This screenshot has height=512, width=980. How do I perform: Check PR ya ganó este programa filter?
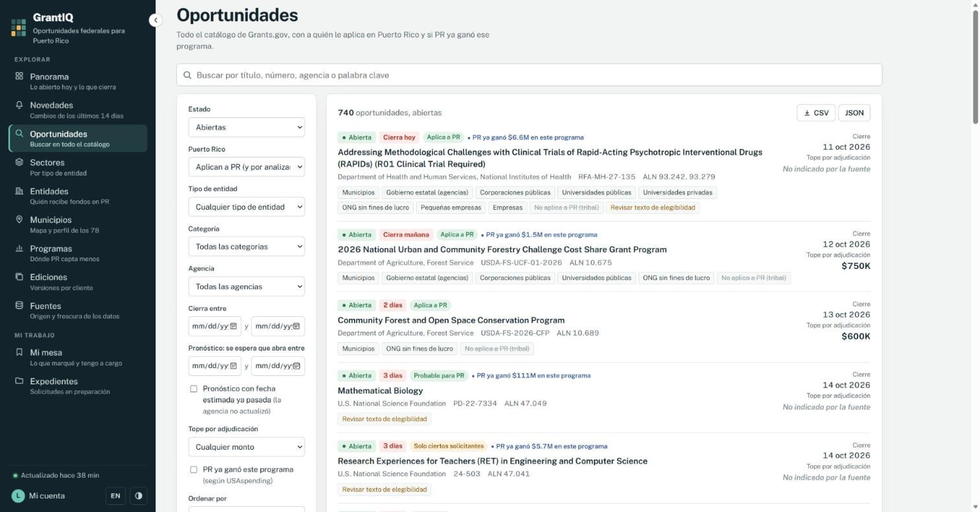pos(193,470)
